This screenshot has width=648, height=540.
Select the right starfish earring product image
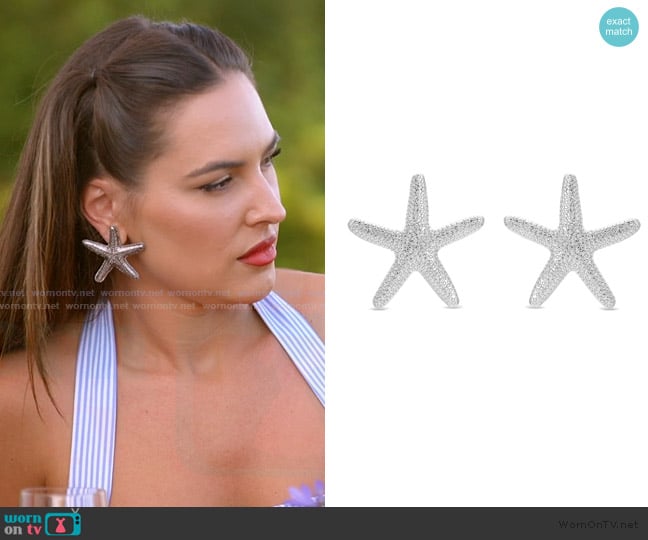(x=572, y=241)
